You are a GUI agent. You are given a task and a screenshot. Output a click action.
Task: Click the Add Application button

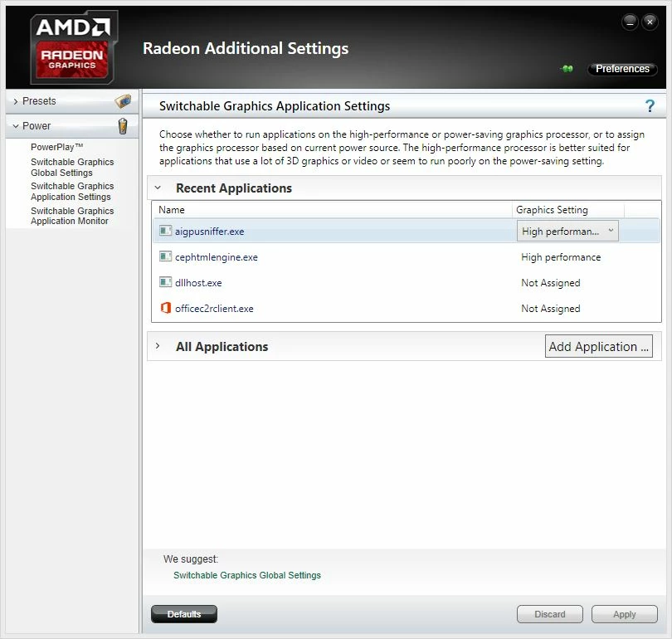(x=599, y=346)
